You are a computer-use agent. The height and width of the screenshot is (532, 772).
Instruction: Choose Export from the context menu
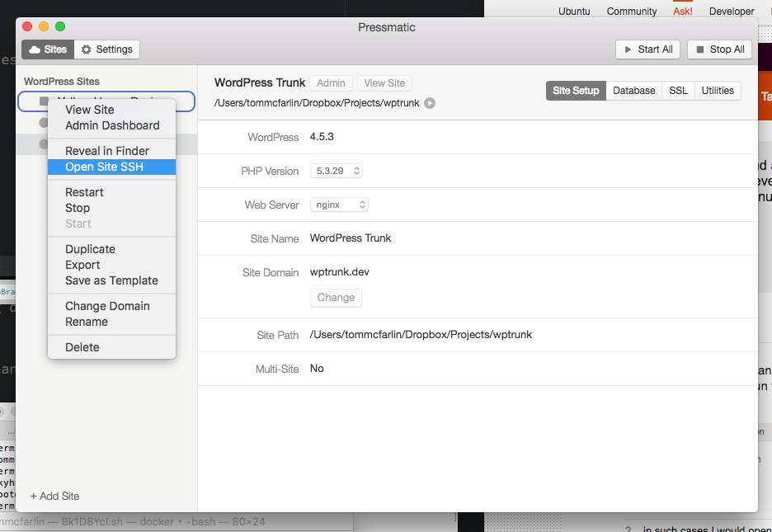tap(112, 266)
